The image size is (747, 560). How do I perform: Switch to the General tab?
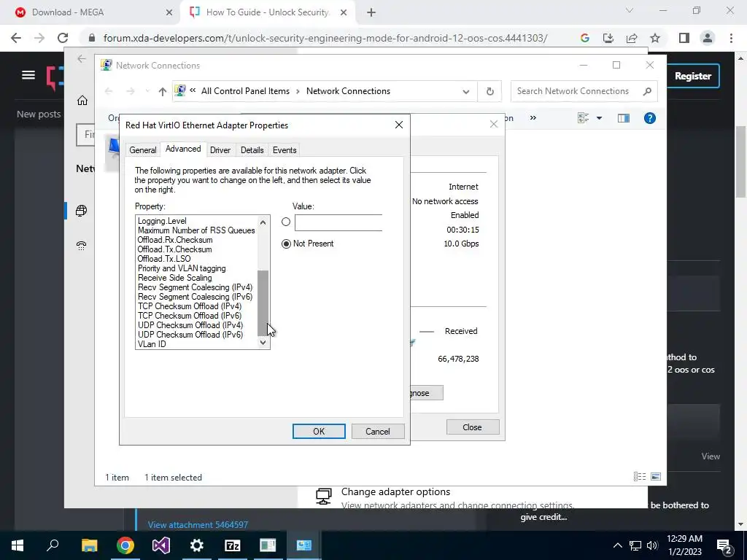point(142,150)
